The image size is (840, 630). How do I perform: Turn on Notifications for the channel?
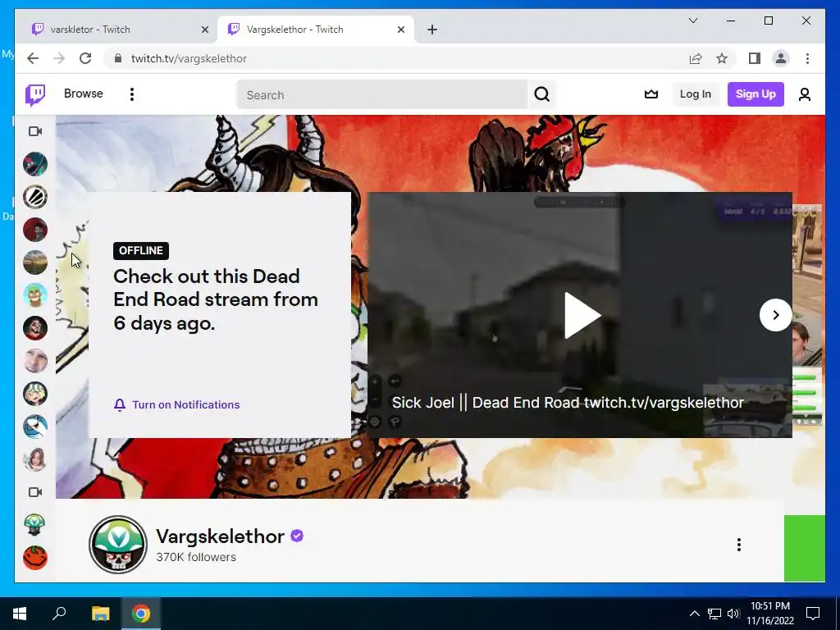coord(177,404)
